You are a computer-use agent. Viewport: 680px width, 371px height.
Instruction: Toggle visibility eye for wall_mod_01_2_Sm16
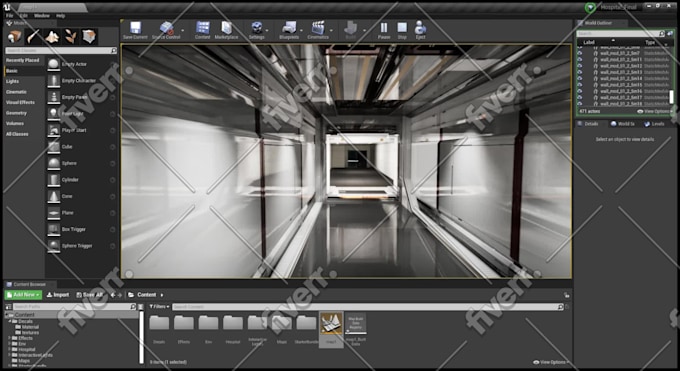[580, 91]
